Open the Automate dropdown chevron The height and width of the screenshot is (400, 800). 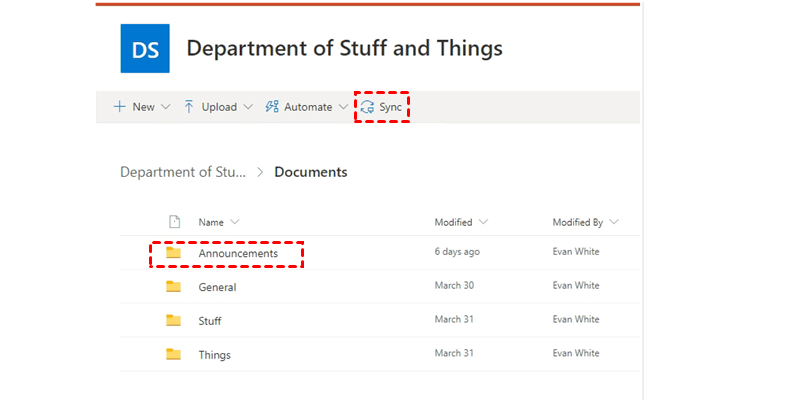(342, 107)
